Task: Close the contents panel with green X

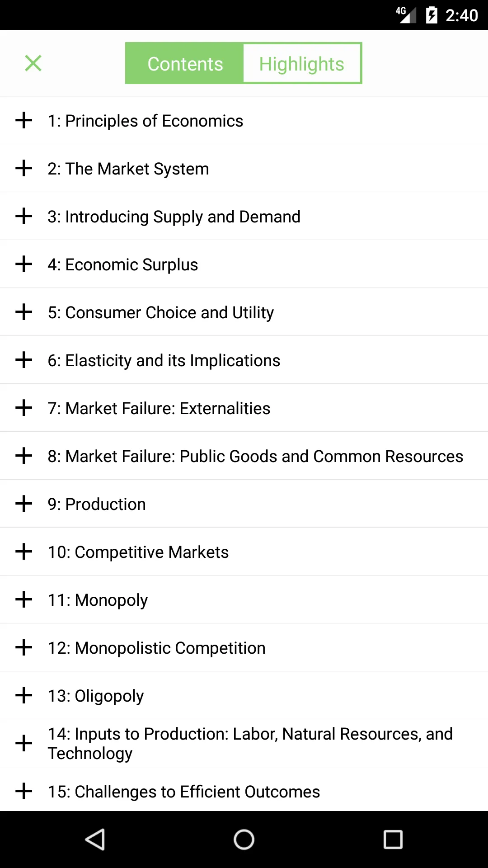Action: (33, 63)
